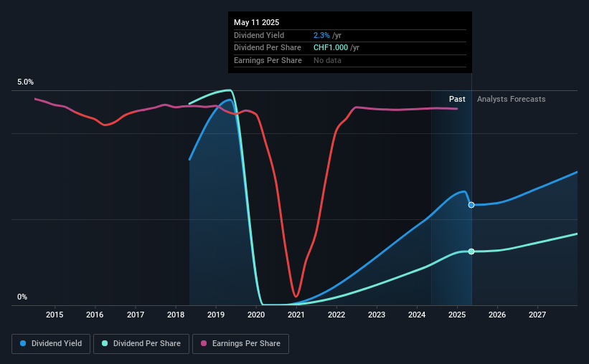This screenshot has height=364, width=589.
Task: Click the blue Dividend Yield legend dot
Action: point(23,343)
